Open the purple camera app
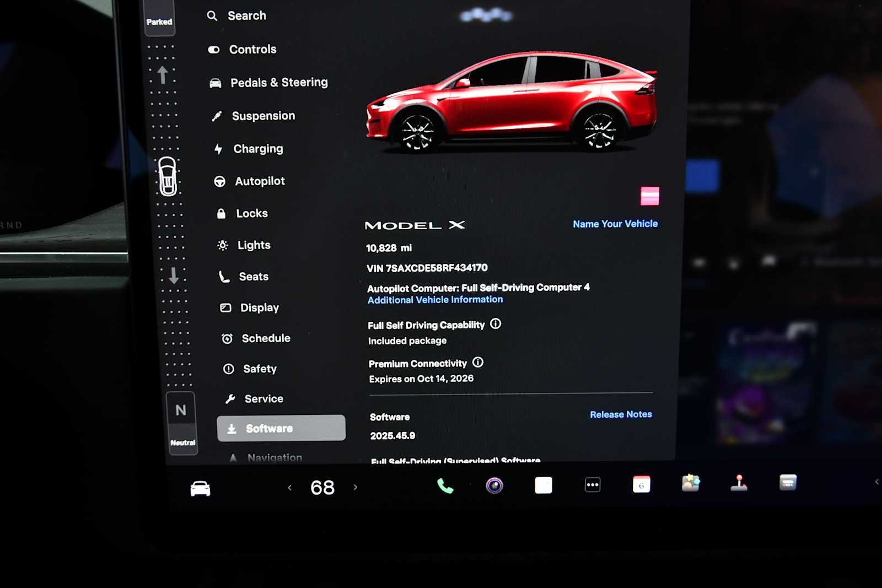Screen dimensions: 882x588 coord(494,485)
